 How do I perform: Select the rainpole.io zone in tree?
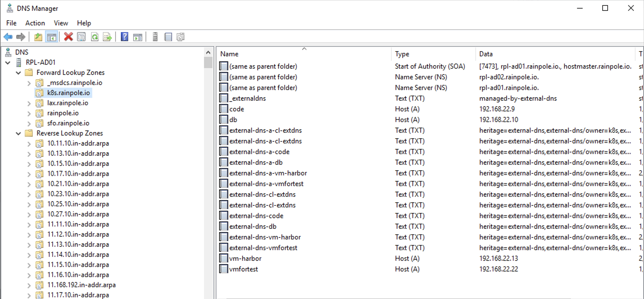click(x=63, y=113)
